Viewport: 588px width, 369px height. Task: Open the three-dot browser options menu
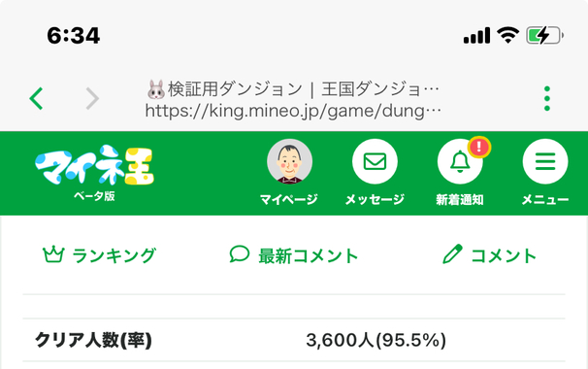tap(547, 98)
